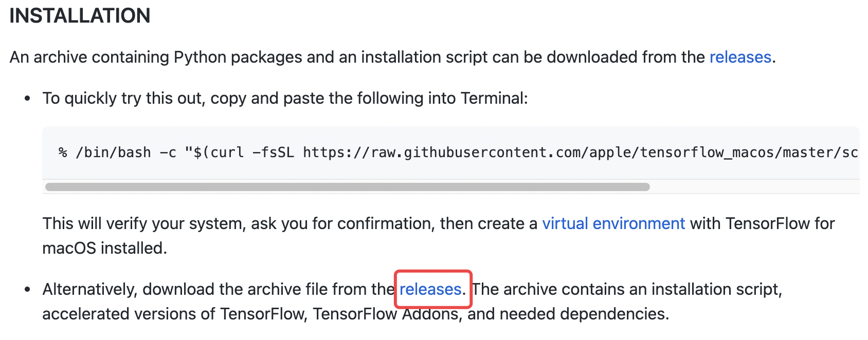Click the word 'Terminal:' in the first bullet
868x340 pixels.
[494, 98]
